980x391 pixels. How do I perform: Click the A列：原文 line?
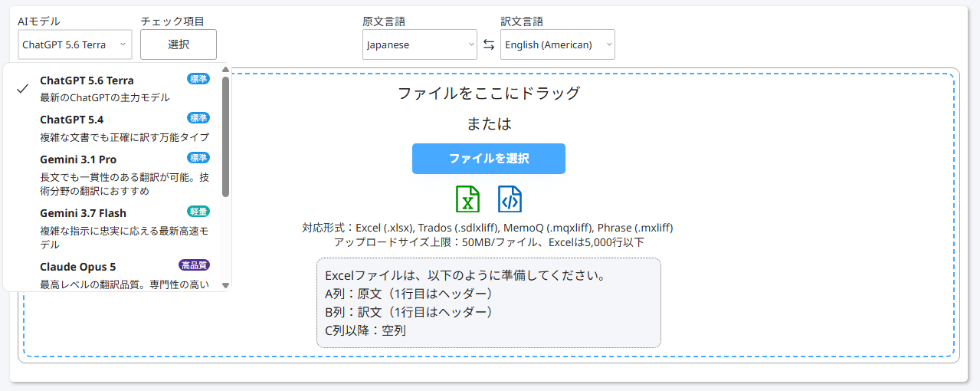tap(408, 294)
